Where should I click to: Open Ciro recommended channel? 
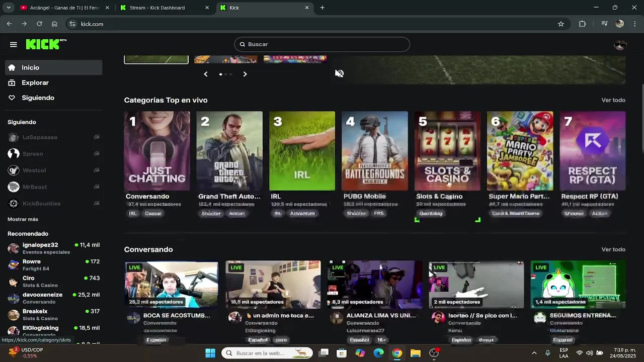[52, 281]
